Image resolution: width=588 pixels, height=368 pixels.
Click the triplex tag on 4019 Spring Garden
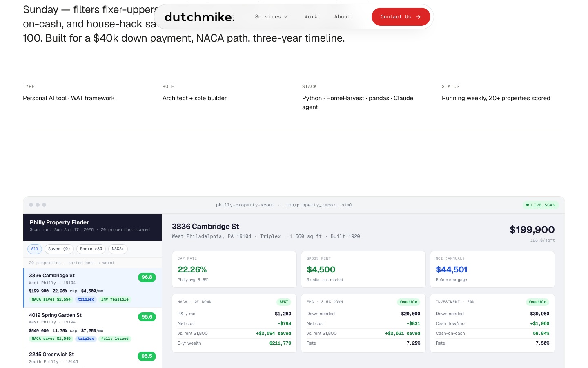(86, 339)
